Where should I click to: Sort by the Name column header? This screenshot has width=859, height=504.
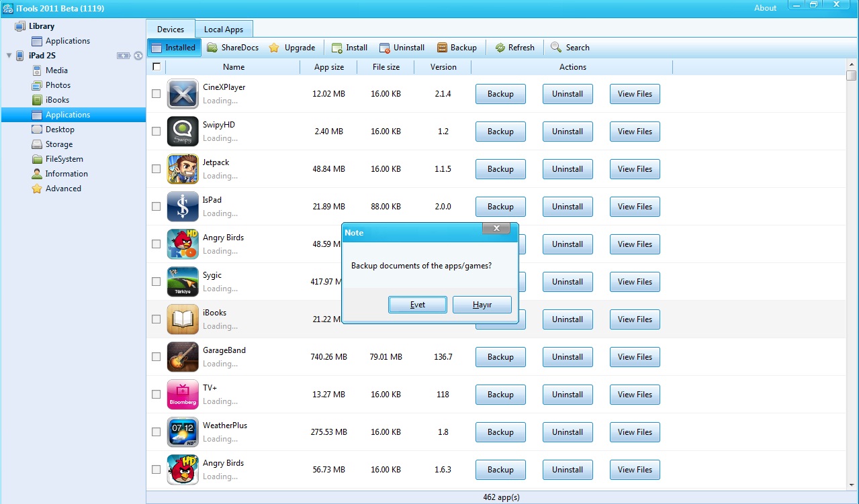click(x=233, y=67)
